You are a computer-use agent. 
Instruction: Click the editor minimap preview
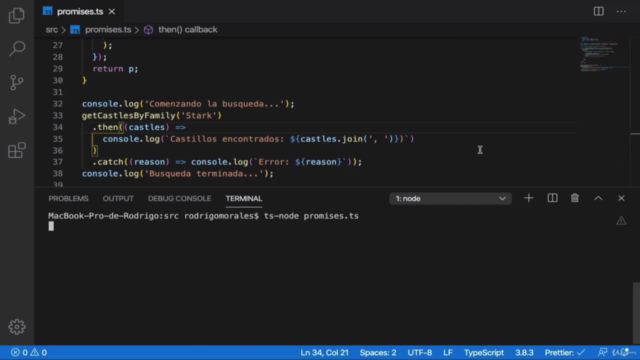(x=604, y=55)
